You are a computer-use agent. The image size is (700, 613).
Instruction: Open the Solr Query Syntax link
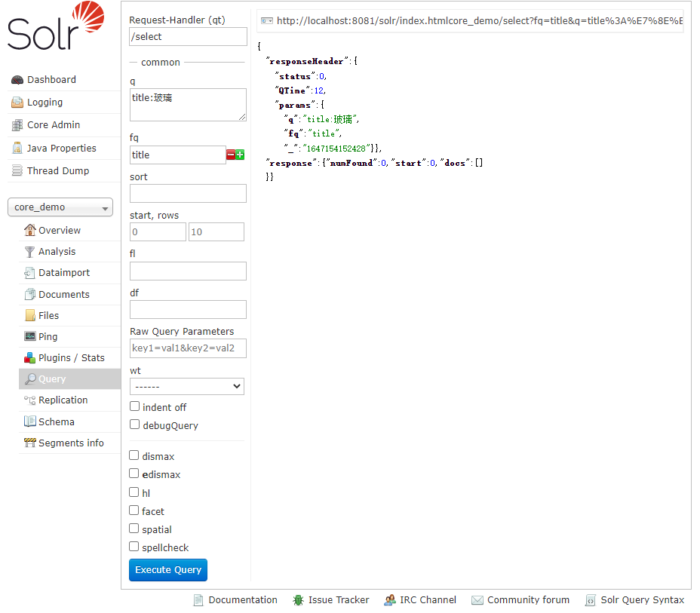[642, 600]
